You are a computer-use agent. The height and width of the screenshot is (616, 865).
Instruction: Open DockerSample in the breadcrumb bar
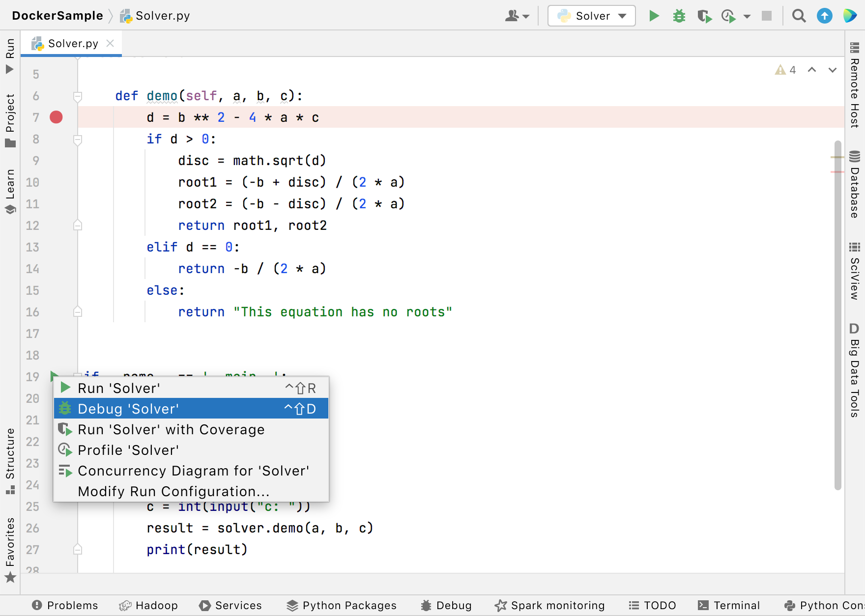(x=58, y=15)
